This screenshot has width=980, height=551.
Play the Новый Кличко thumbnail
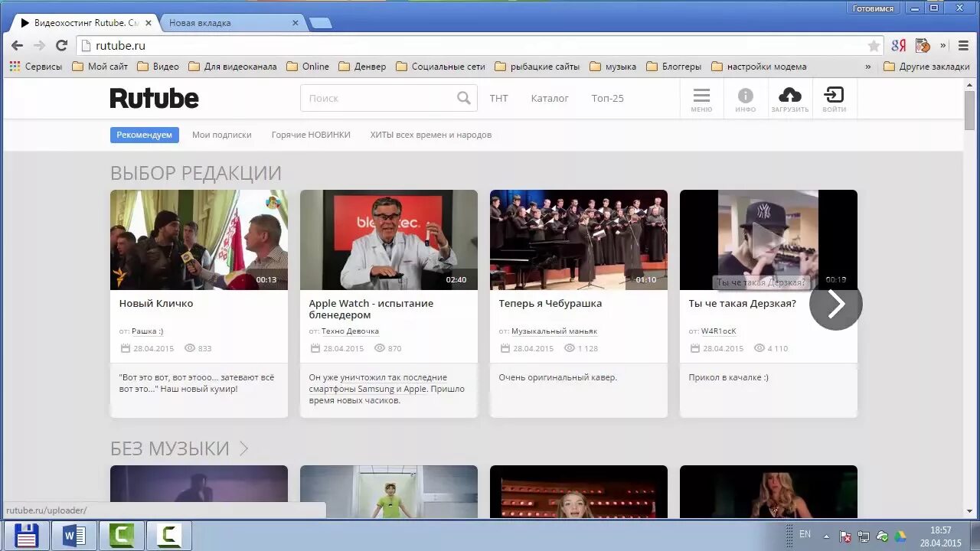point(199,240)
